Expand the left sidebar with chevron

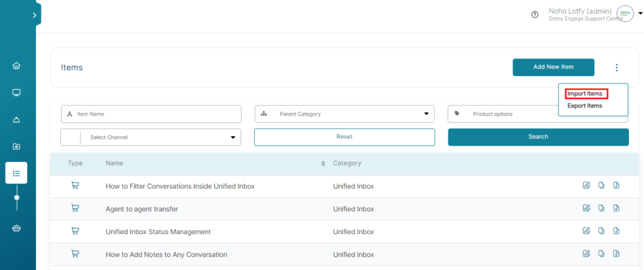tap(35, 15)
